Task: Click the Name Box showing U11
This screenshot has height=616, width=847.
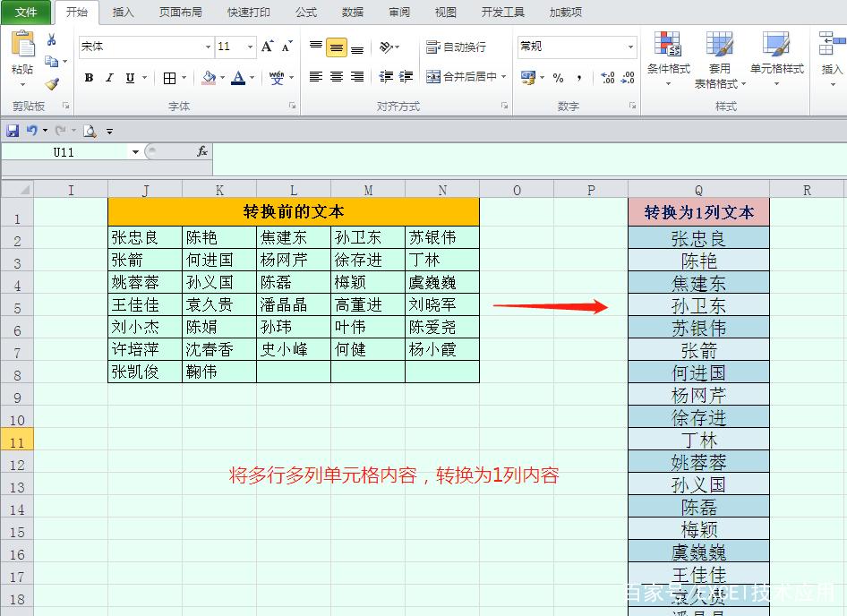Action: [x=64, y=152]
